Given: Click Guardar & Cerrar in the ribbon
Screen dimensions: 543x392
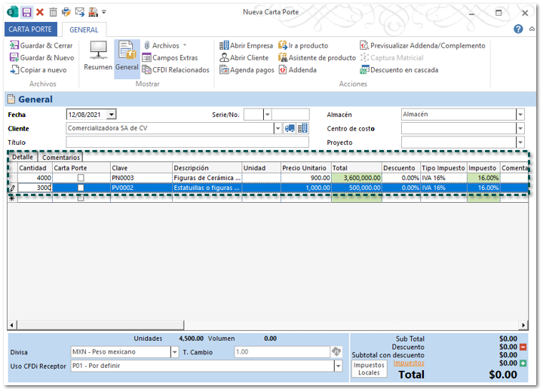Looking at the screenshot, I should (x=41, y=46).
